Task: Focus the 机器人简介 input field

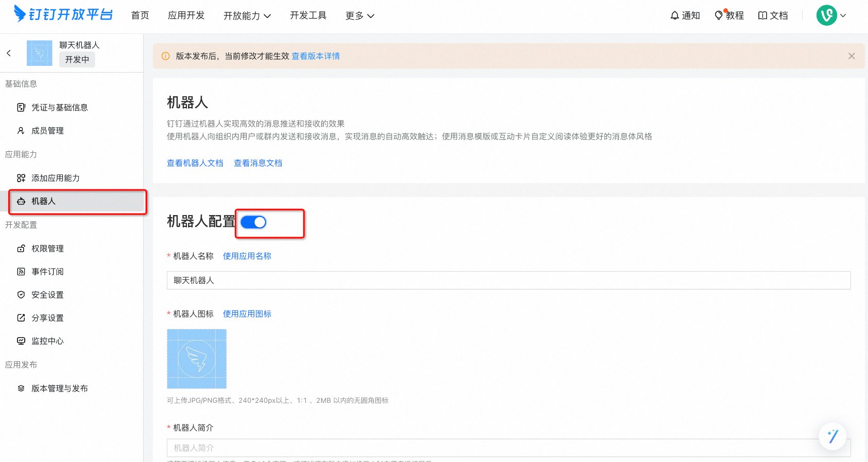Action: click(509, 448)
